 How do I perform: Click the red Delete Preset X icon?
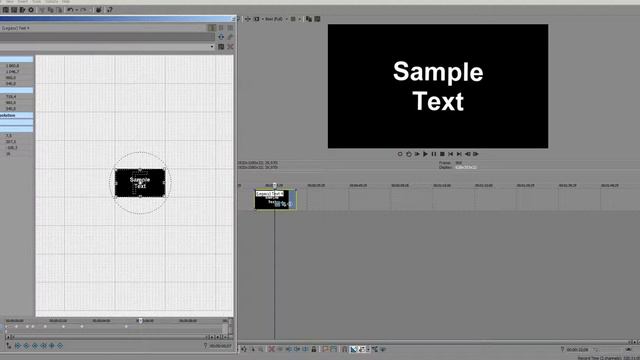click(230, 47)
